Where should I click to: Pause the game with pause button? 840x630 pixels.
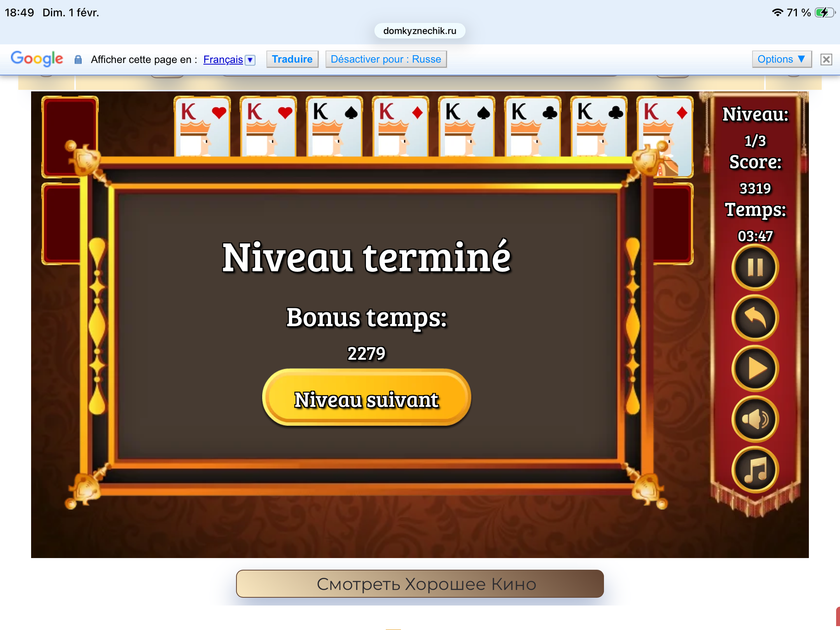(755, 268)
